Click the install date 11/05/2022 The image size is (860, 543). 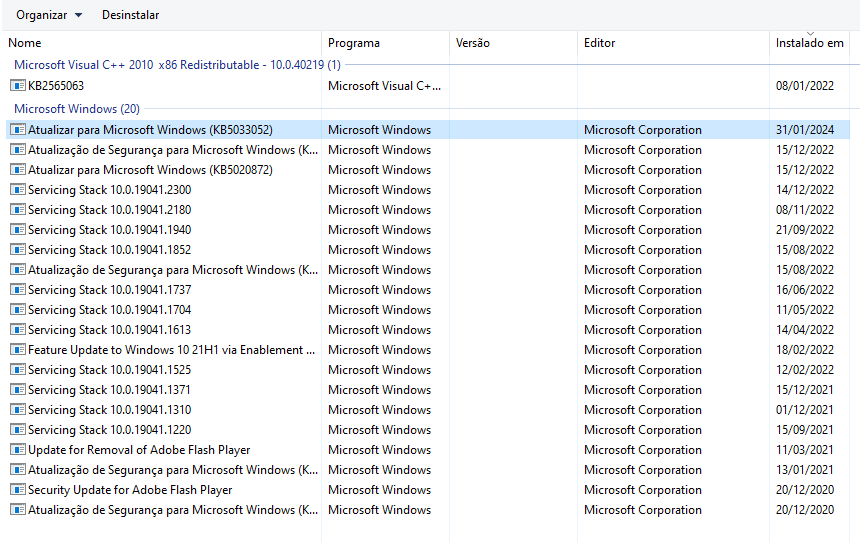(805, 310)
